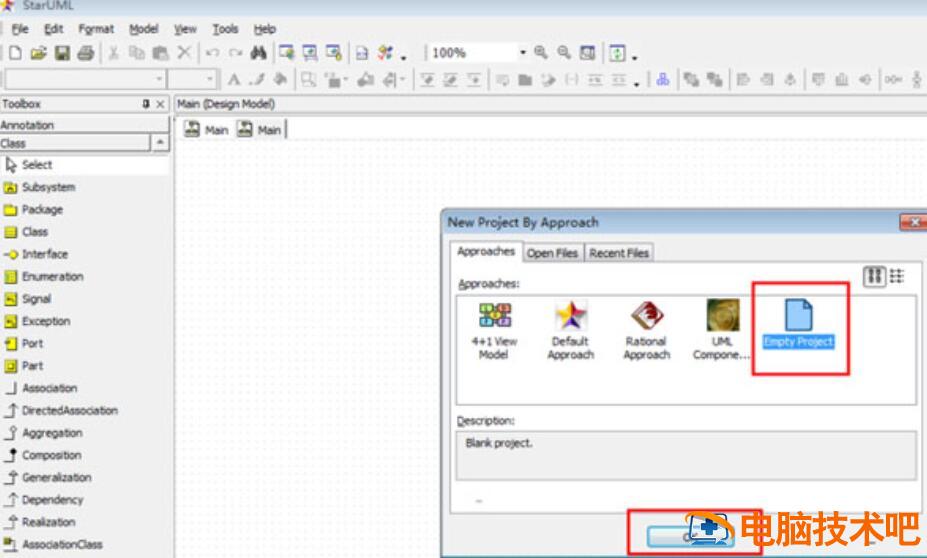927x558 pixels.
Task: Pick line color with the pen icon
Action: 257,79
